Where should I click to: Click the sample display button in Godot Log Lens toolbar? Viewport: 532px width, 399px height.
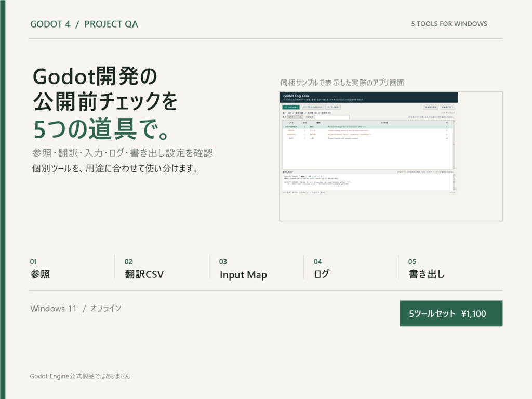333,107
